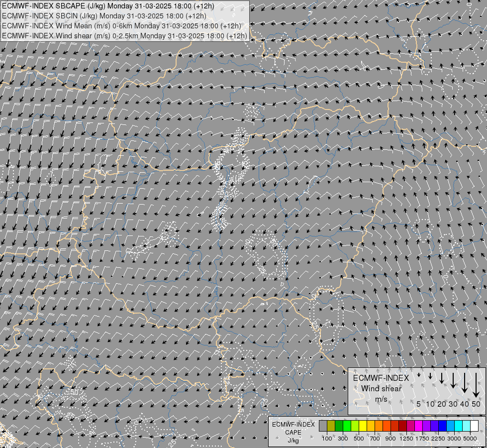
Task: Click the CAPE legend label 1750
Action: [x=422, y=439]
